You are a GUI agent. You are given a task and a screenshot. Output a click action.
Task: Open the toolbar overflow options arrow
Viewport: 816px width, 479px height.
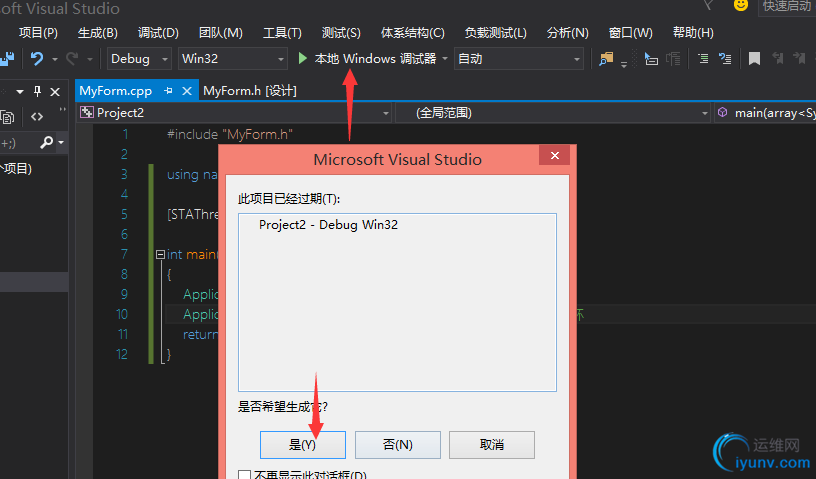coord(624,65)
